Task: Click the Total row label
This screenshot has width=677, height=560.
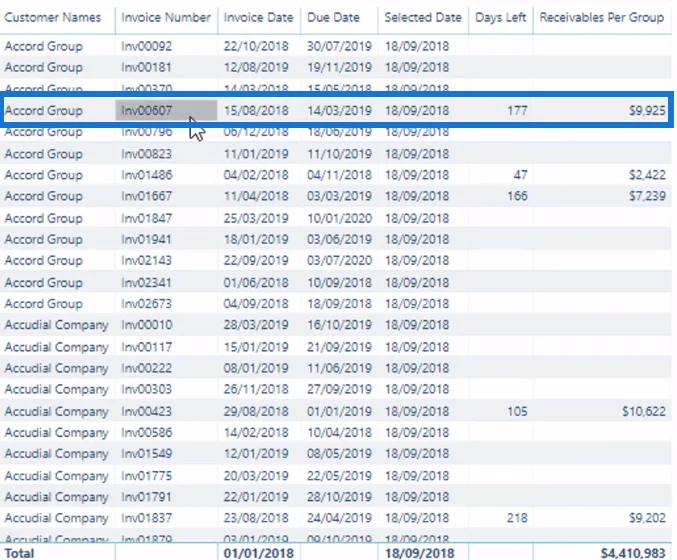Action: 19,553
